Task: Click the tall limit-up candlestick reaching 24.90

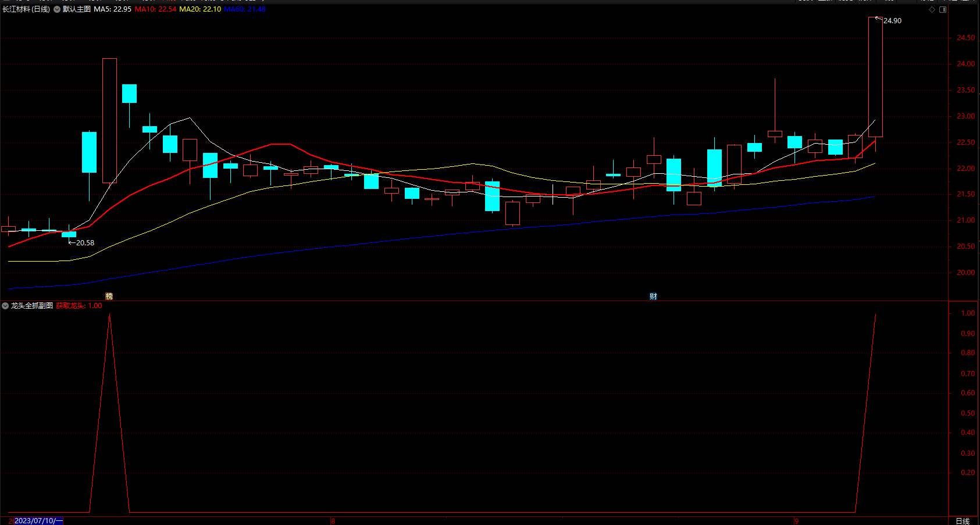Action: [x=875, y=77]
